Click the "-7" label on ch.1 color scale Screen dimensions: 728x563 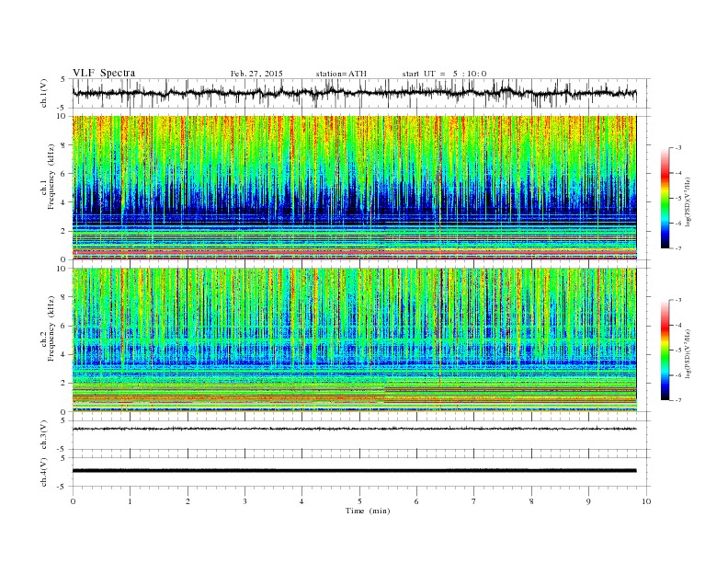pos(678,248)
